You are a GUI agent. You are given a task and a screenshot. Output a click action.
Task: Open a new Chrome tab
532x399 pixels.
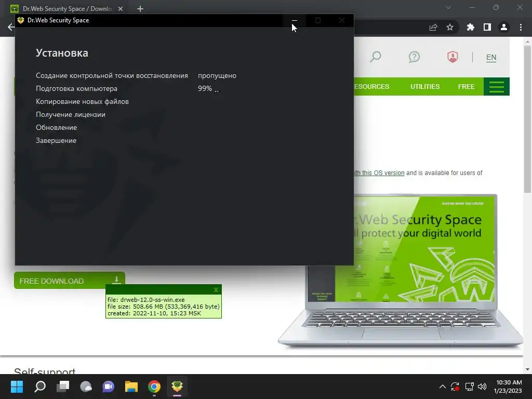pos(140,9)
